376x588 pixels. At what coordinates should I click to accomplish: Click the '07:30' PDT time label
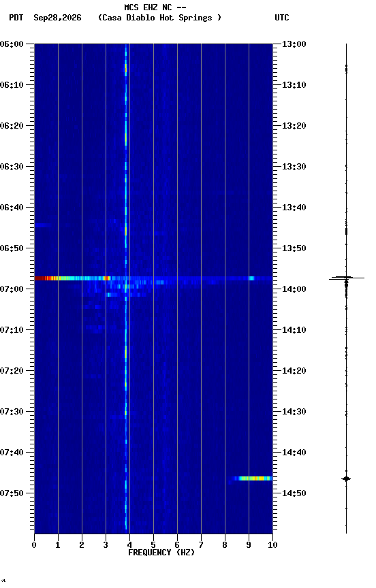[x=12, y=412]
